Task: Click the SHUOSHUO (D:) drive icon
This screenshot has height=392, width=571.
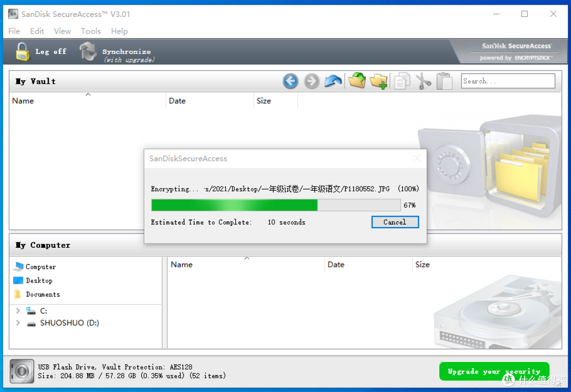Action: (31, 323)
